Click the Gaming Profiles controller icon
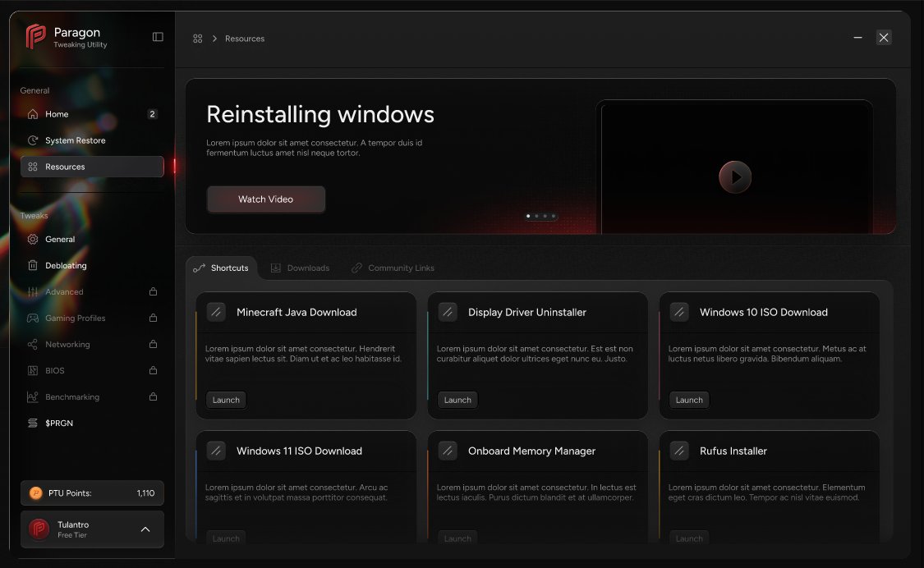The width and height of the screenshot is (924, 568). 33,318
